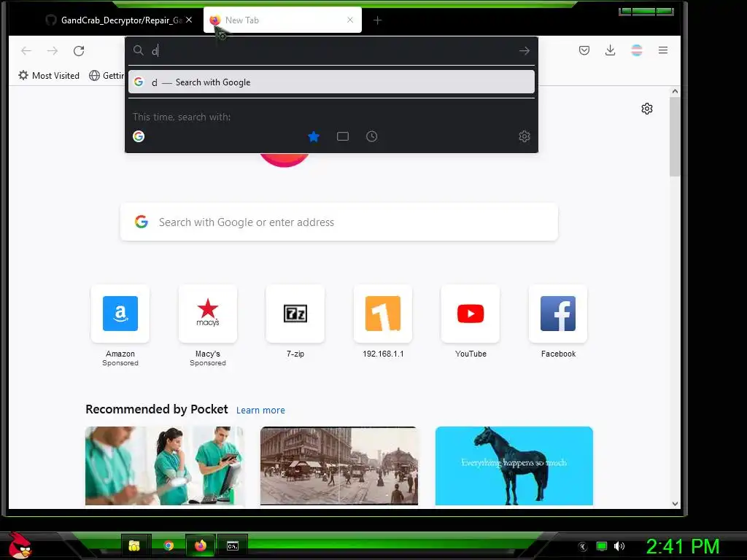The height and width of the screenshot is (560, 747).
Task: Go back using the back arrow
Action: pyautogui.click(x=26, y=50)
